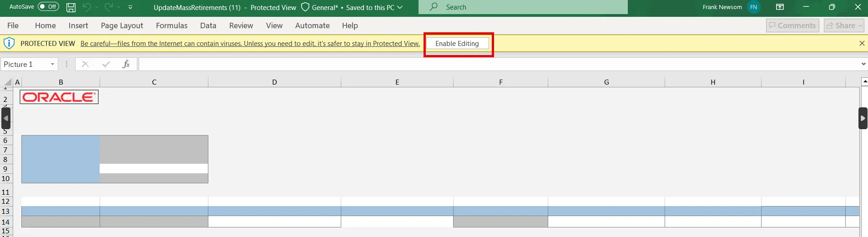868x237 pixels.
Task: Open the Redo history dropdown arrow
Action: pyautogui.click(x=118, y=7)
